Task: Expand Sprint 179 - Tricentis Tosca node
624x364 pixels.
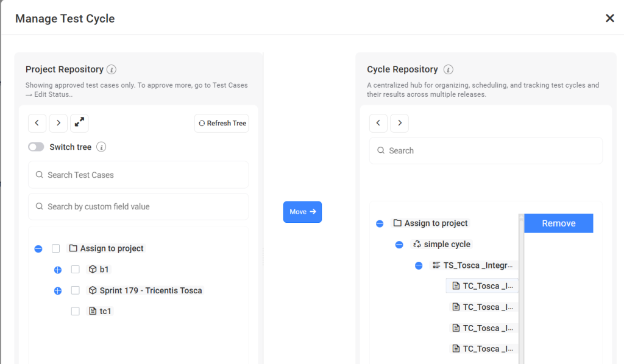Action: [x=58, y=290]
